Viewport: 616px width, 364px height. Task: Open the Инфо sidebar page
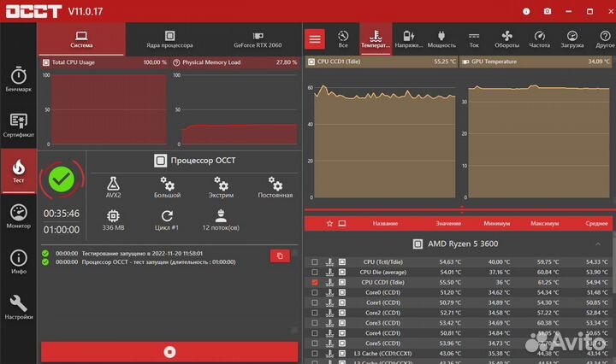[x=19, y=261]
